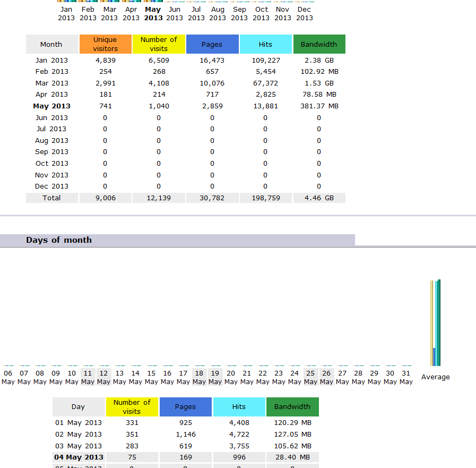The width and height of the screenshot is (476, 468).
Task: Click daily bandwidth 127.05 MB
Action: coord(292,434)
